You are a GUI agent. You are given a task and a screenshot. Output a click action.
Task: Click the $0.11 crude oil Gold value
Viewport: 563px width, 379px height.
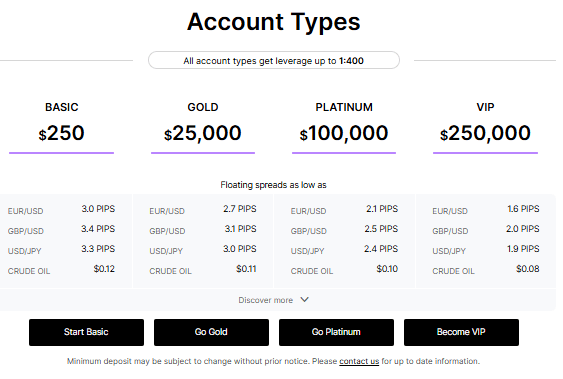(246, 269)
